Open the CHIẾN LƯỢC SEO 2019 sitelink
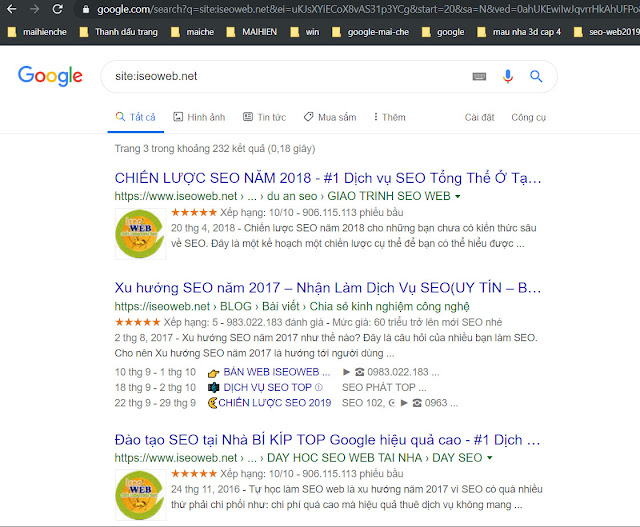Viewport: 640px width, 527px height. [x=275, y=403]
